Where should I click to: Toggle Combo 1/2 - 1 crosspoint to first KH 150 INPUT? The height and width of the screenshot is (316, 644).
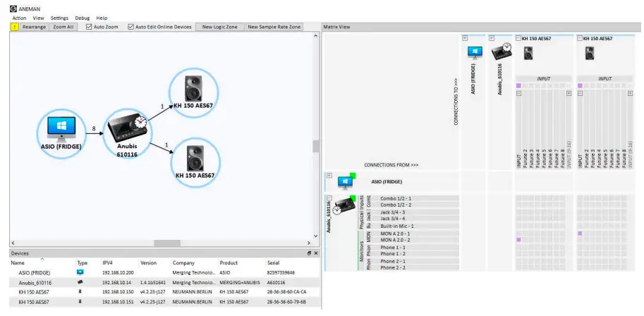click(518, 198)
